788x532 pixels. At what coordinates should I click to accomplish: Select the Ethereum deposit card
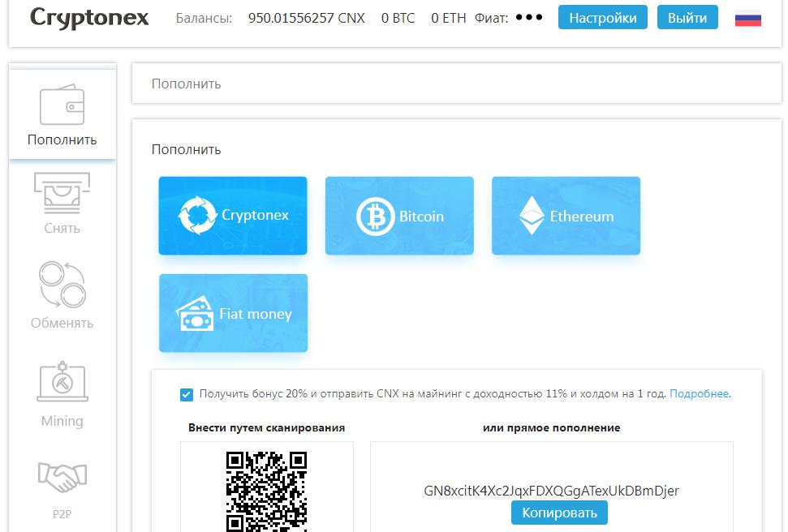[566, 216]
